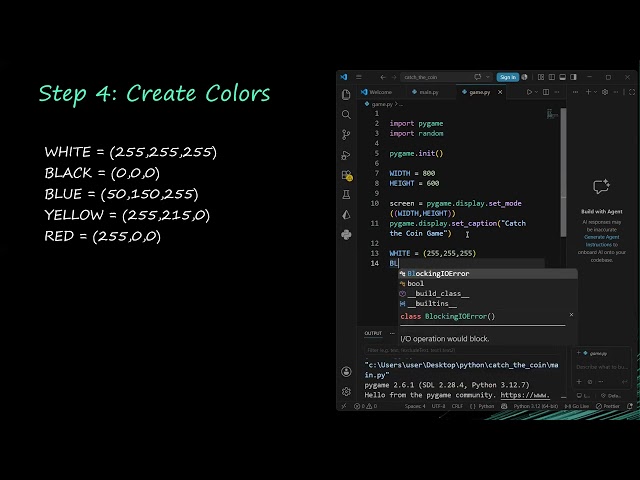Select the OUTPUT panel tab

point(373,333)
